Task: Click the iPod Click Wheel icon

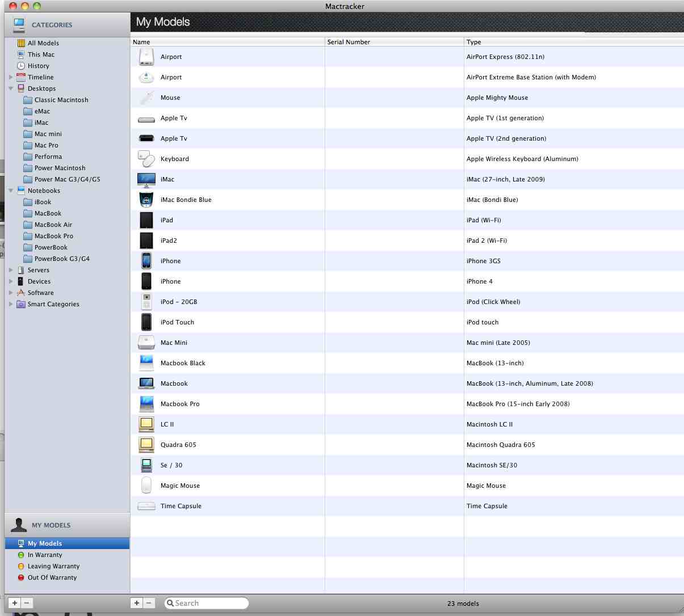Action: (146, 302)
